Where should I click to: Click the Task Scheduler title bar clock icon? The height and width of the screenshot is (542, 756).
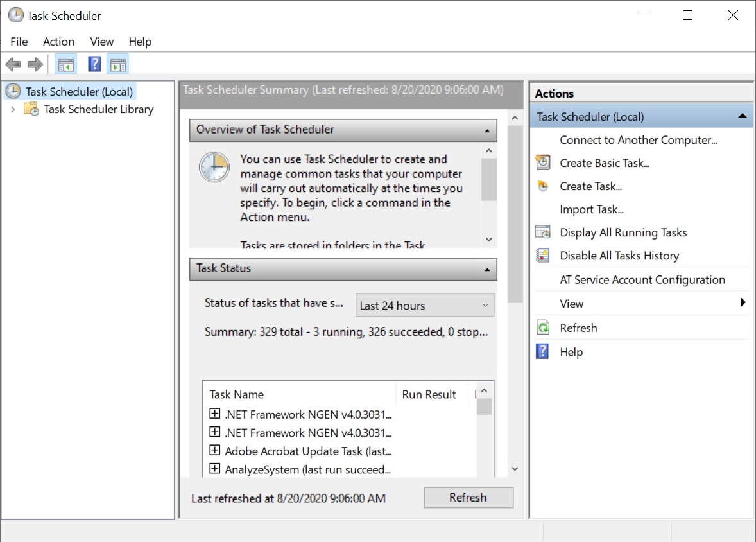click(16, 15)
